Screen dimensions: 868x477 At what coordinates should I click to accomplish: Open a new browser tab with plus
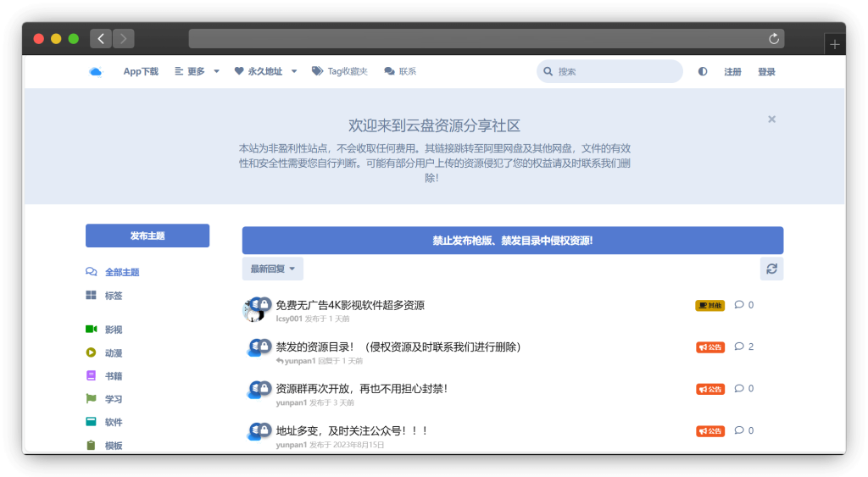835,44
